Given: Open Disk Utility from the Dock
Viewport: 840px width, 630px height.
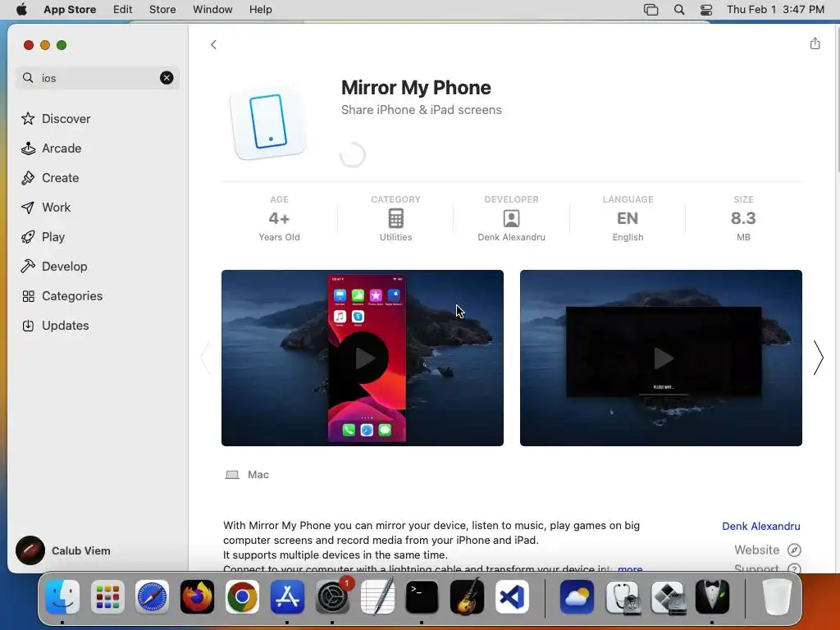Looking at the screenshot, I should [x=623, y=596].
